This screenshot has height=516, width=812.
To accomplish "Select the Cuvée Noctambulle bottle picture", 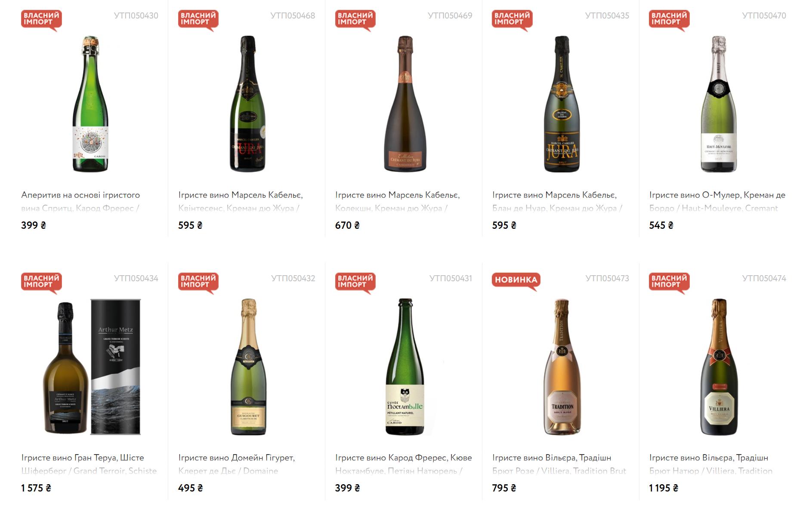I will coord(404,367).
